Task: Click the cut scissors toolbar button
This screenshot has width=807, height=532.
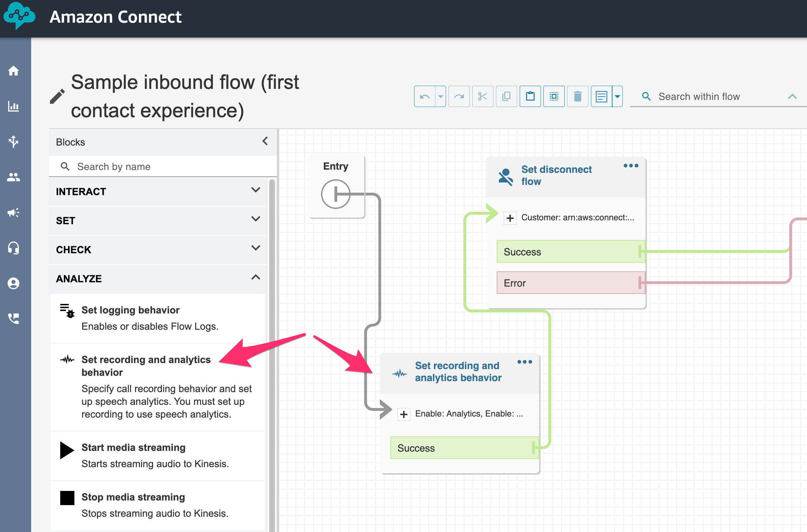Action: click(482, 96)
